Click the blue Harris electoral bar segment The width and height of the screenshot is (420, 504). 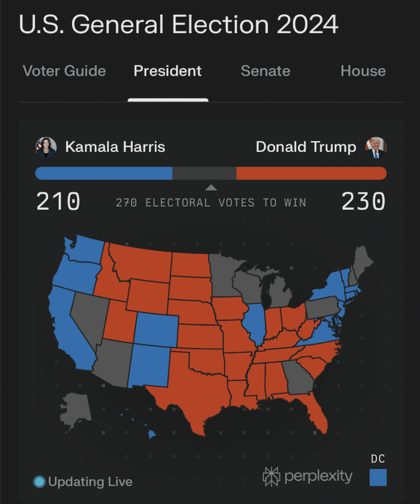pyautogui.click(x=104, y=173)
